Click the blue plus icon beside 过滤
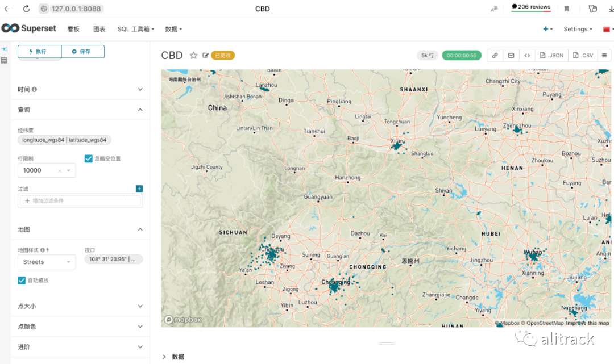Viewport: 614px width, 364px height. tap(139, 189)
